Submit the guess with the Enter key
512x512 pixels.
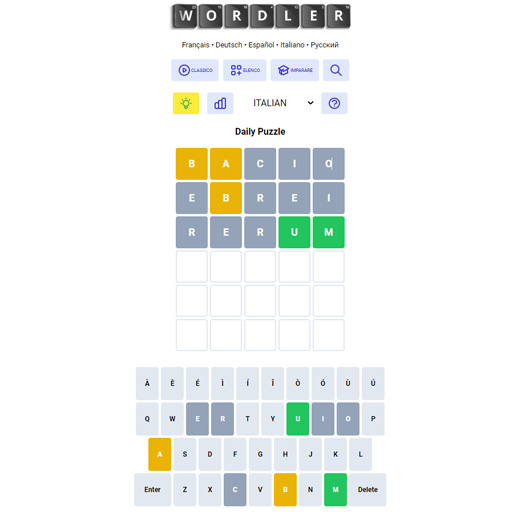point(152,489)
